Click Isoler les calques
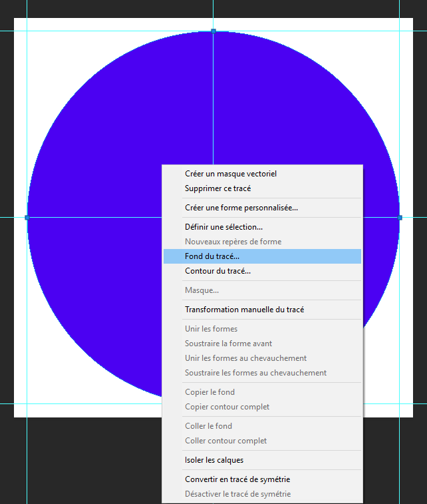Screen dimensions: 427x504 214,460
